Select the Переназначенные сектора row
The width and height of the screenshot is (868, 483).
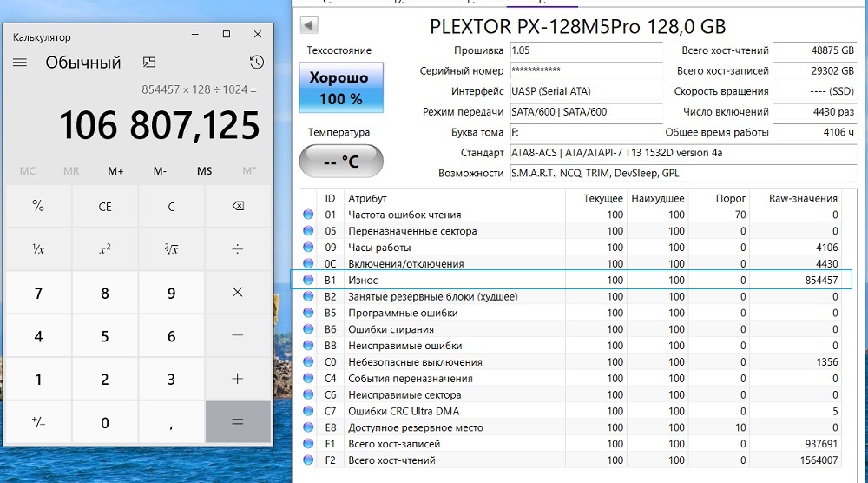point(571,231)
